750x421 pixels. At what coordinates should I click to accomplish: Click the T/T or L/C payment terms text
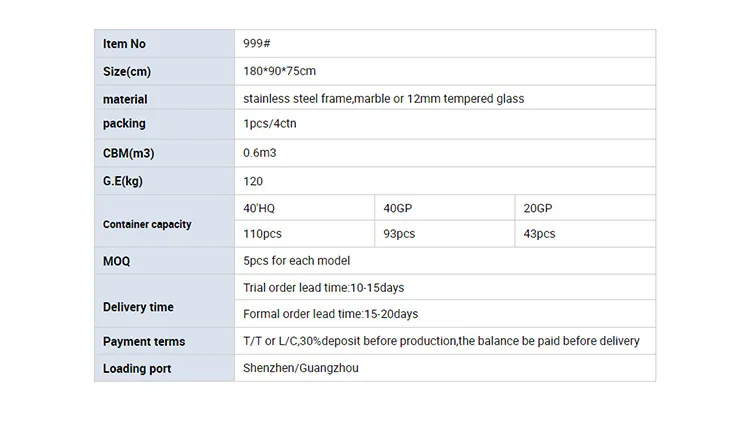tap(441, 341)
